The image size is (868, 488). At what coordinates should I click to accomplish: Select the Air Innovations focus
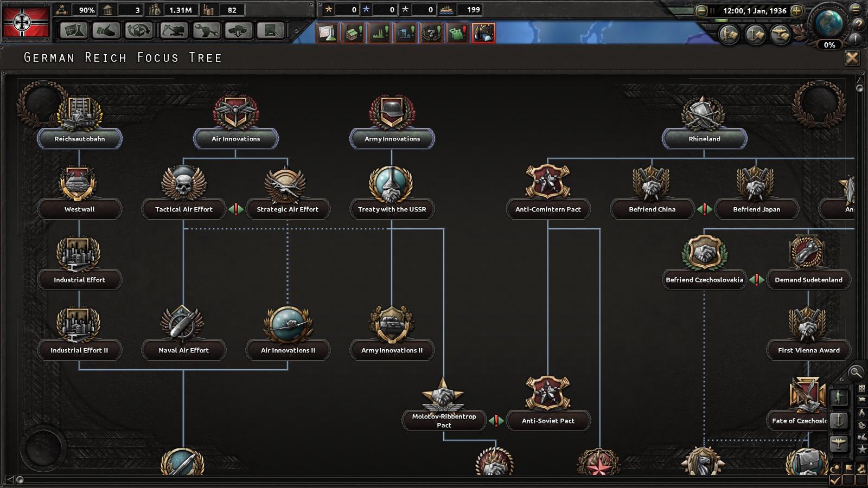236,139
